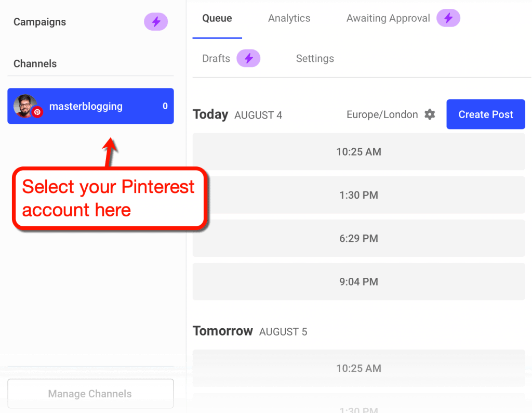
Task: Click the Channels heading in the sidebar
Action: pos(35,63)
